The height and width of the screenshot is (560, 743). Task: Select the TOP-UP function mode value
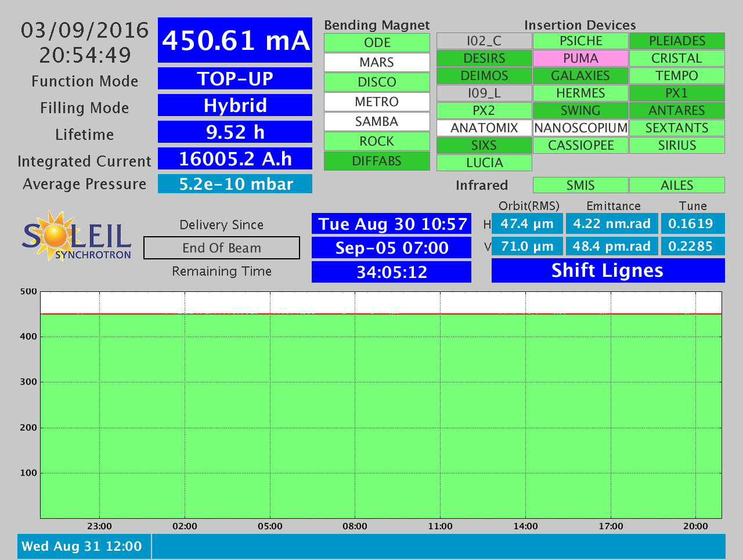coord(235,78)
